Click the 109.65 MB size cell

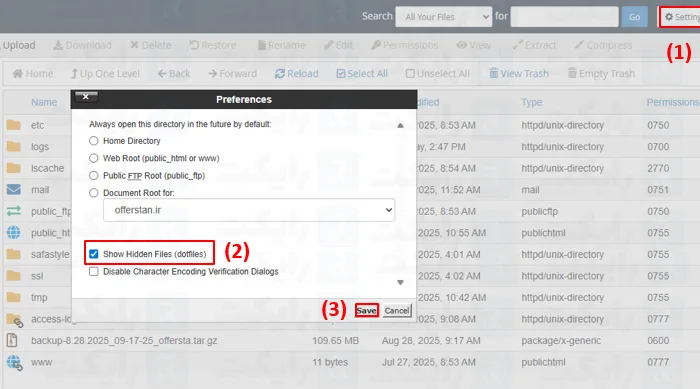coord(335,341)
